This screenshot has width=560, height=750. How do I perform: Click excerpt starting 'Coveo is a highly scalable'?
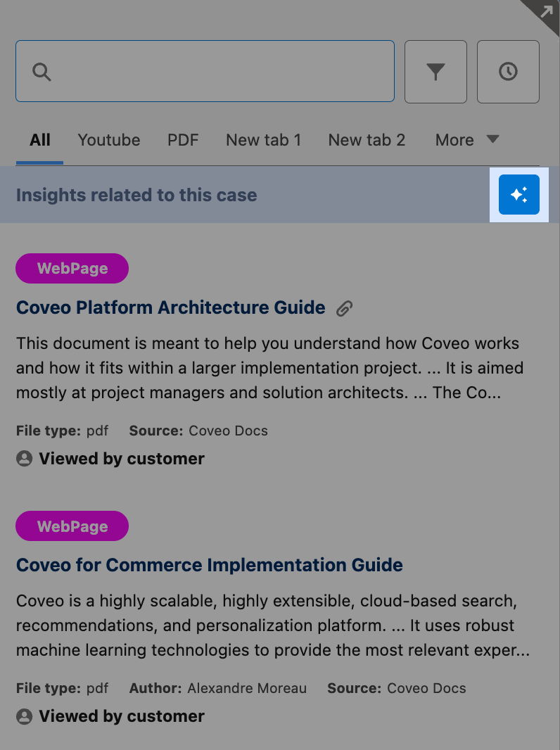(x=273, y=625)
